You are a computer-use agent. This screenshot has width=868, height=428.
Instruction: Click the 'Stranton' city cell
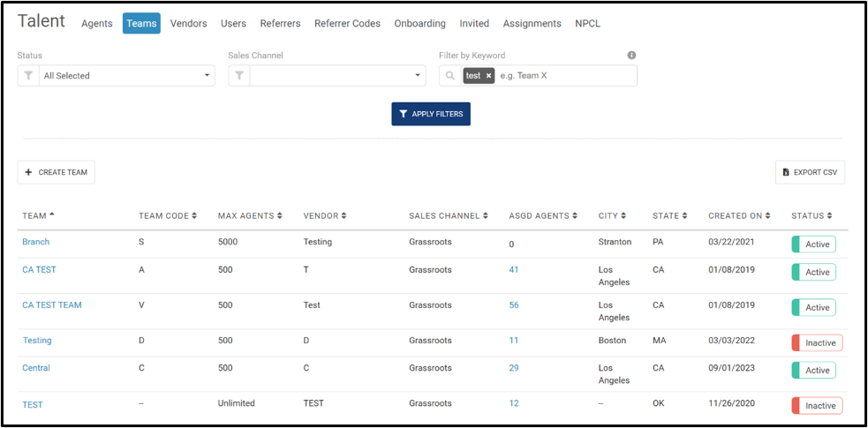point(615,242)
